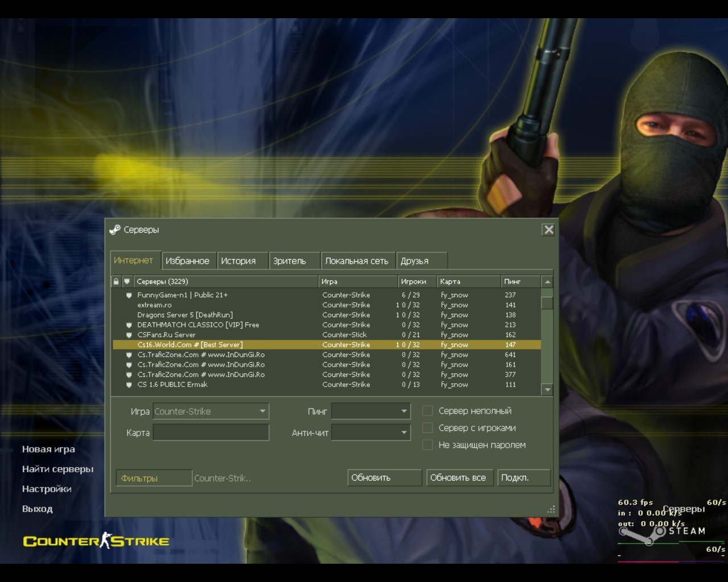Click the server list scrollbar thumb
Image resolution: width=728 pixels, height=582 pixels.
pyautogui.click(x=547, y=303)
